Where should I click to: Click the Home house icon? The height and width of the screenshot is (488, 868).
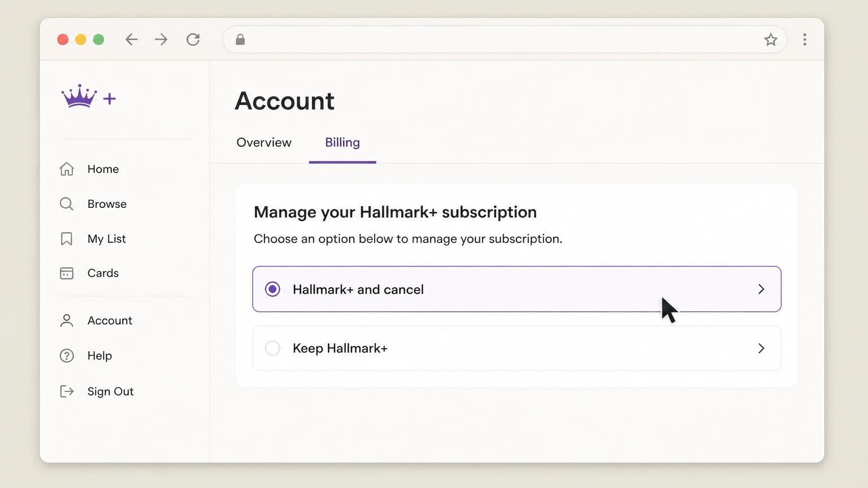tap(67, 169)
